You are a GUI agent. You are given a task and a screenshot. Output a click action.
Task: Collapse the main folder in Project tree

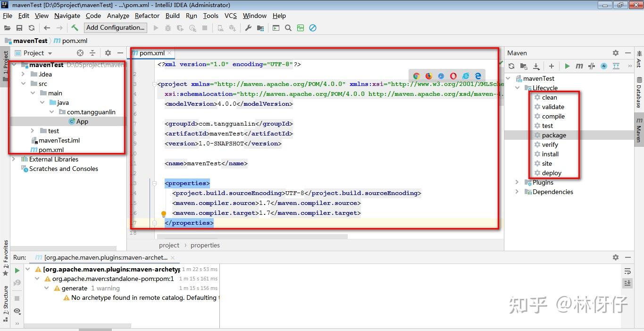(33, 93)
